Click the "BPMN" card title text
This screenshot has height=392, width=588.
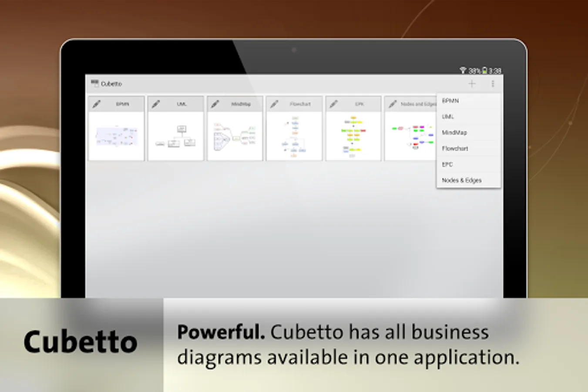tap(122, 104)
